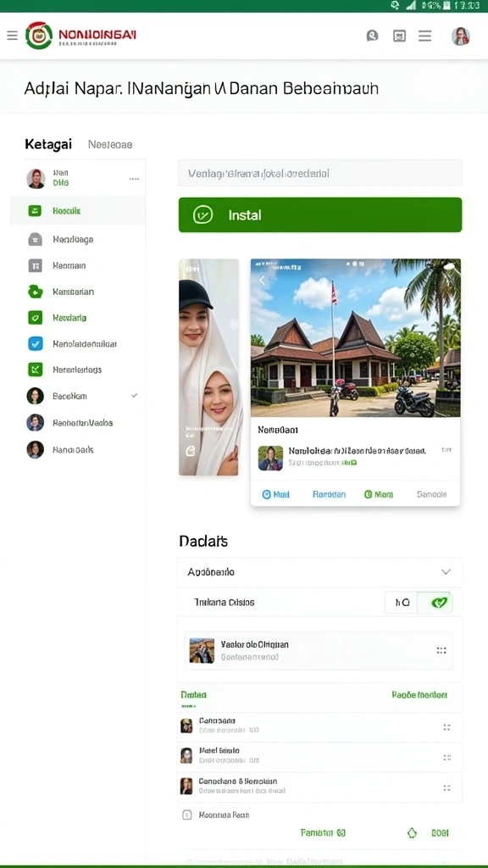
Task: Click the green puzzle Nanstarian icon
Action: tap(35, 292)
